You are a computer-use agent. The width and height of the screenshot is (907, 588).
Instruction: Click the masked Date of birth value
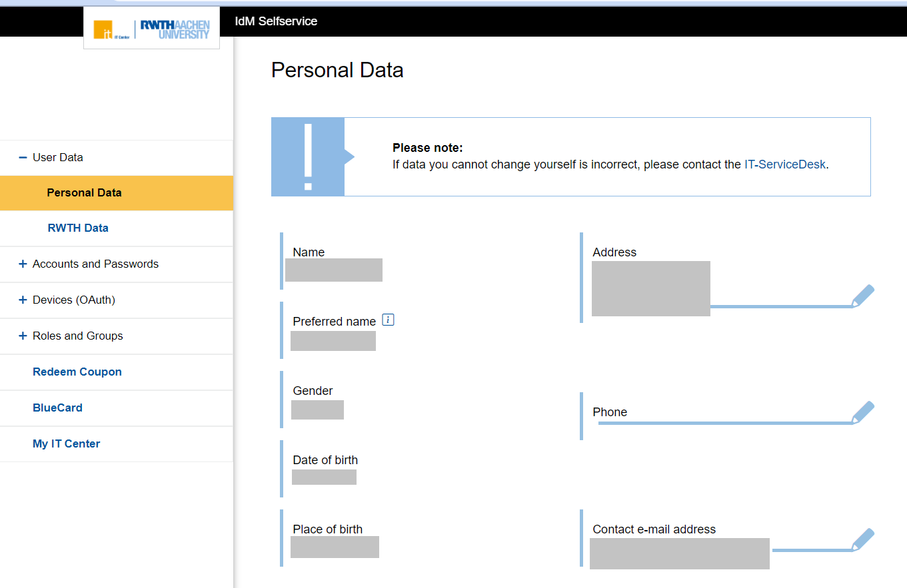coord(324,477)
